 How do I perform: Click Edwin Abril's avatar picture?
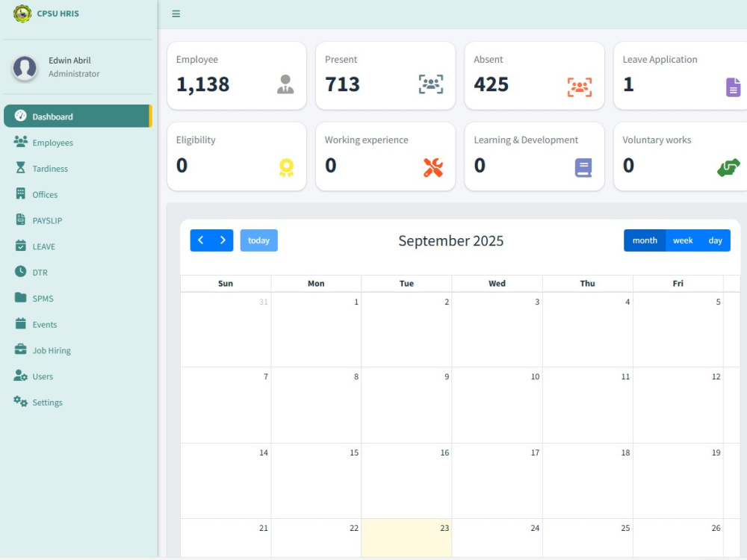tap(25, 67)
